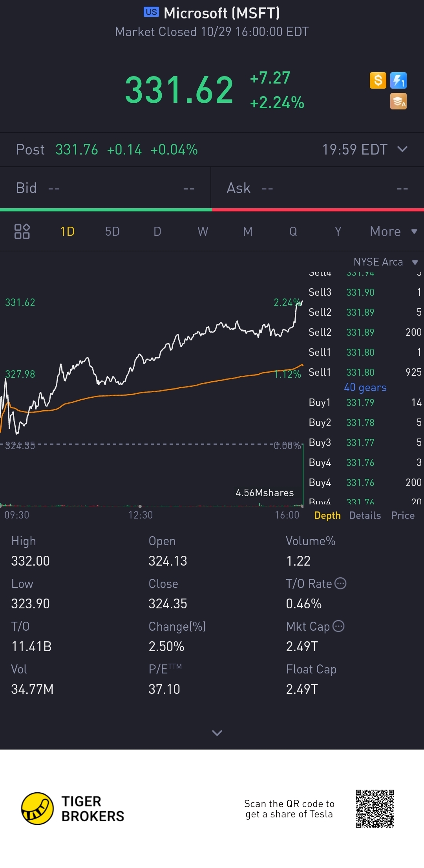Open the Details tab
The height and width of the screenshot is (868, 424).
(365, 515)
